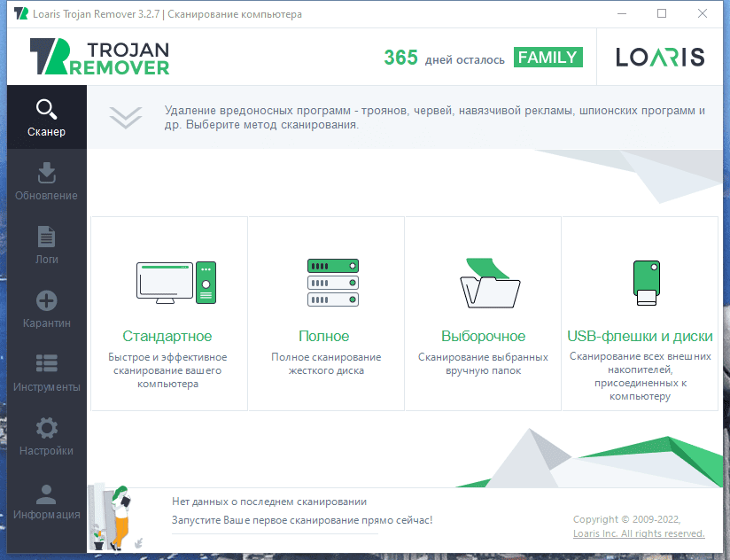Click the FAMILY license badge
The height and width of the screenshot is (560, 730).
[547, 58]
